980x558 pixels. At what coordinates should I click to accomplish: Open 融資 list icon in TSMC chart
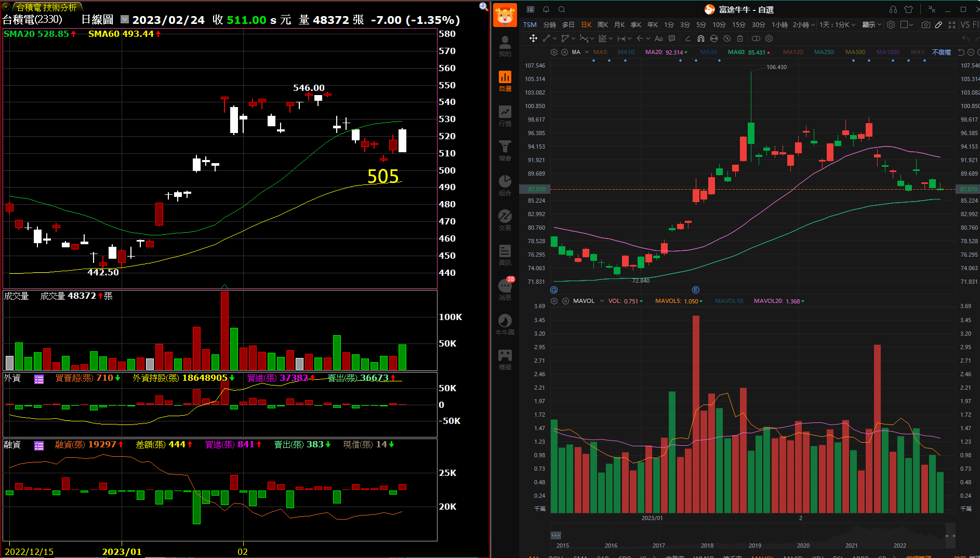click(x=39, y=446)
